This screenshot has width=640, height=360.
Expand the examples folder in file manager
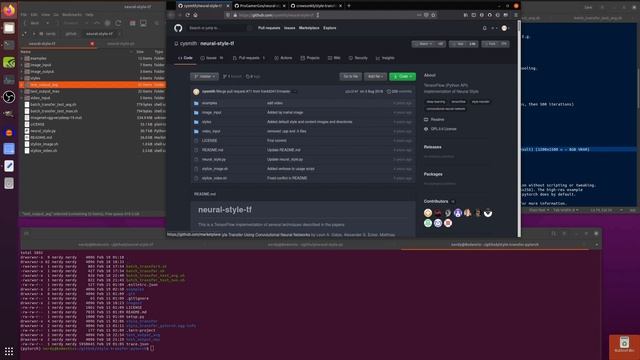coord(22,58)
